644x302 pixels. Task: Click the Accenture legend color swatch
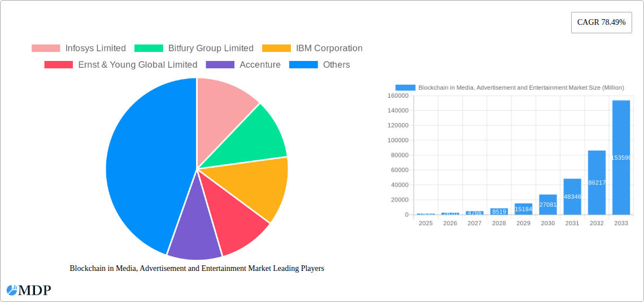tap(220, 65)
